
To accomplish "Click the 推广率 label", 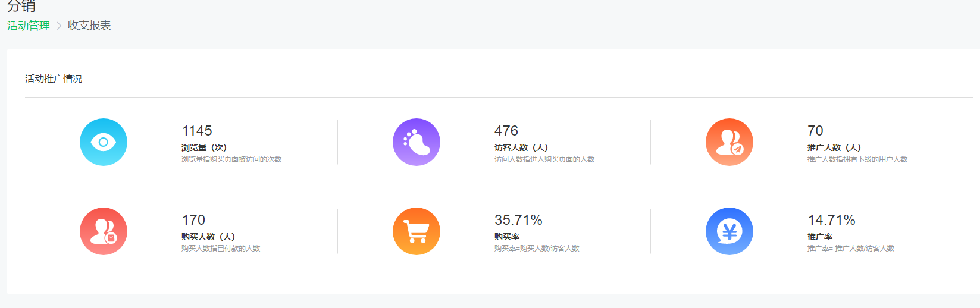I will coord(820,237).
